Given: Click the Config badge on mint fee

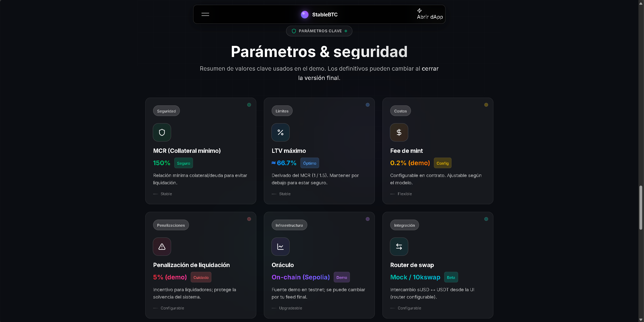Looking at the screenshot, I should (x=442, y=163).
